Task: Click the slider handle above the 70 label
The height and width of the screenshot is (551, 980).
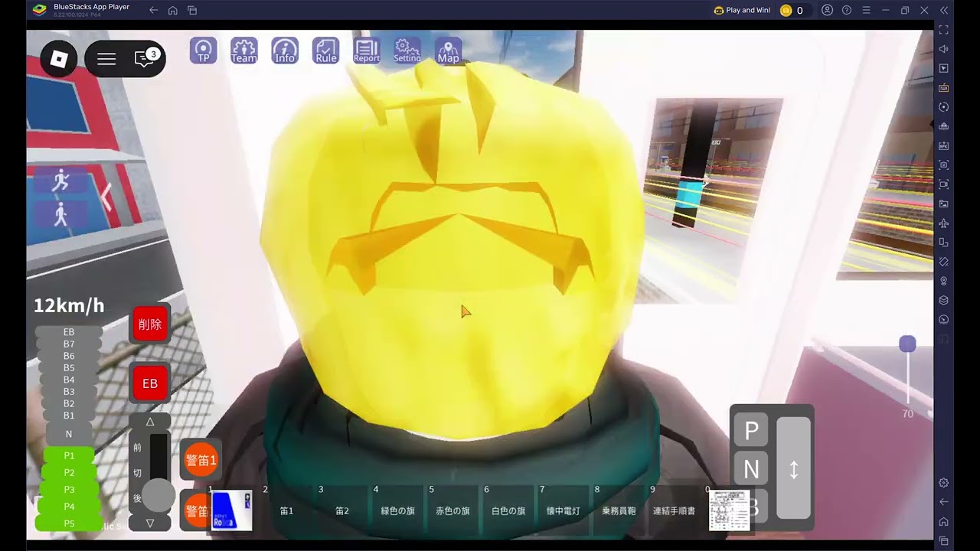Action: pyautogui.click(x=907, y=344)
